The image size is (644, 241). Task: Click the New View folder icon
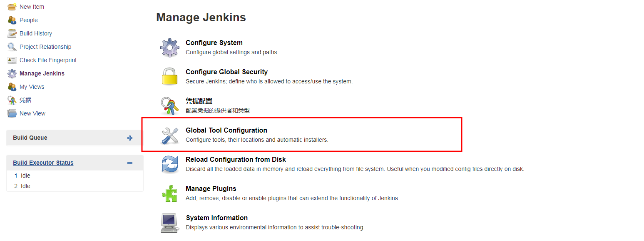(12, 113)
